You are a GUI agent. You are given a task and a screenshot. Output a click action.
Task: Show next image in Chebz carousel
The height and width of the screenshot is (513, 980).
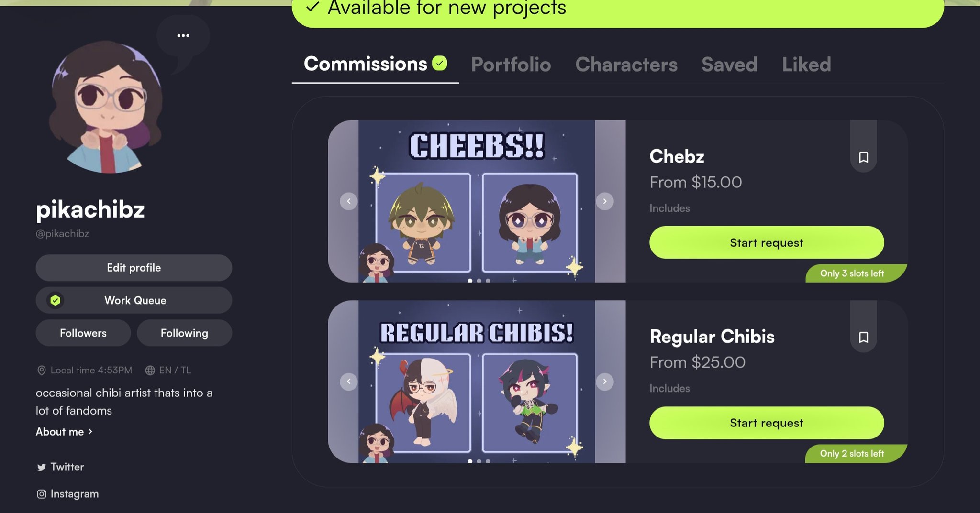click(x=605, y=201)
